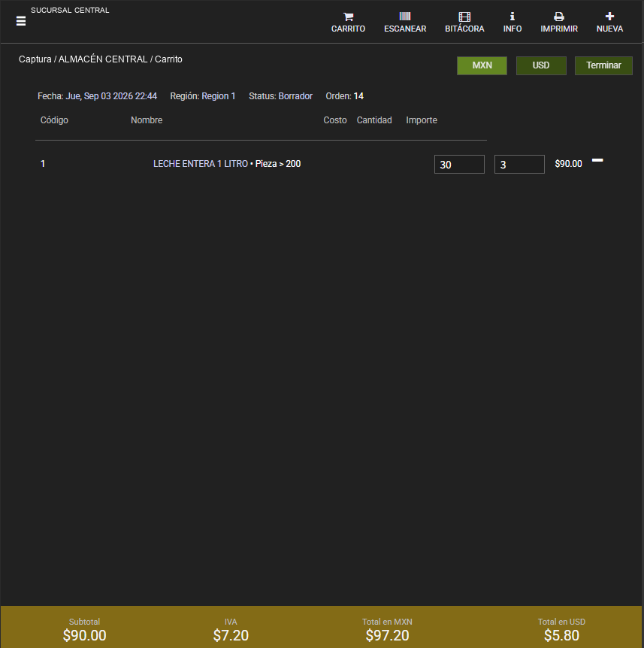Click the SUCURSAL CENTRAL title
This screenshot has width=644, height=648.
click(70, 11)
